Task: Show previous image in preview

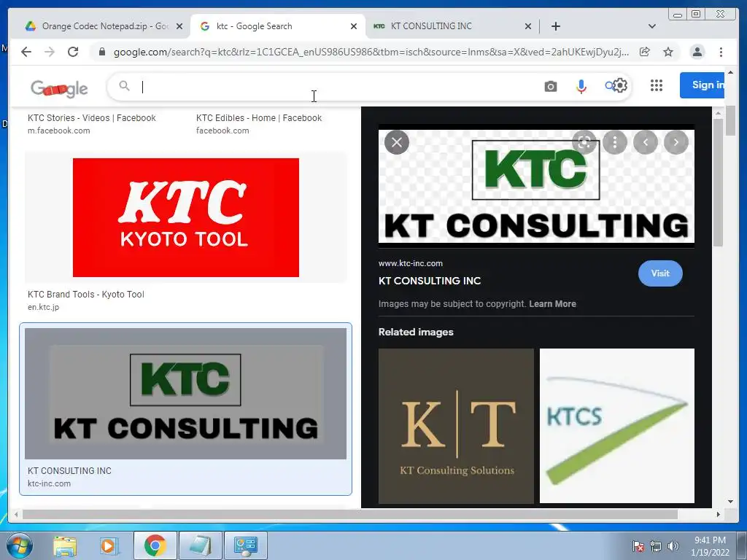Action: (x=646, y=142)
